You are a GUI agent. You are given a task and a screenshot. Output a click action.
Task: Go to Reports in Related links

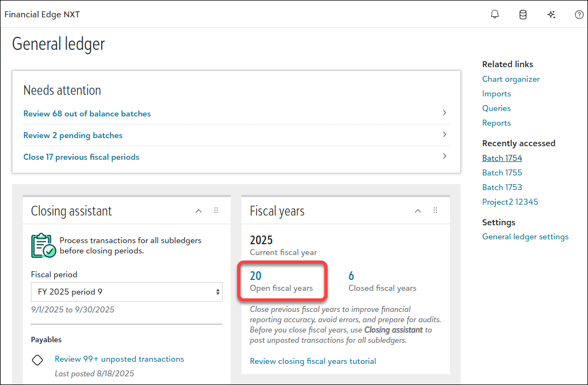click(496, 123)
